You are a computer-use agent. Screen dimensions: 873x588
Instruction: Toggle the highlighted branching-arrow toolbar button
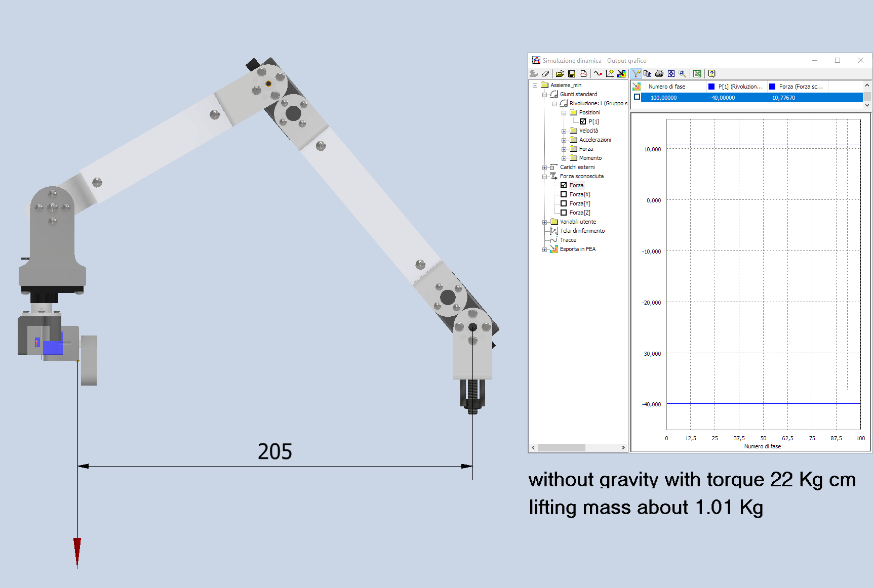pos(637,74)
